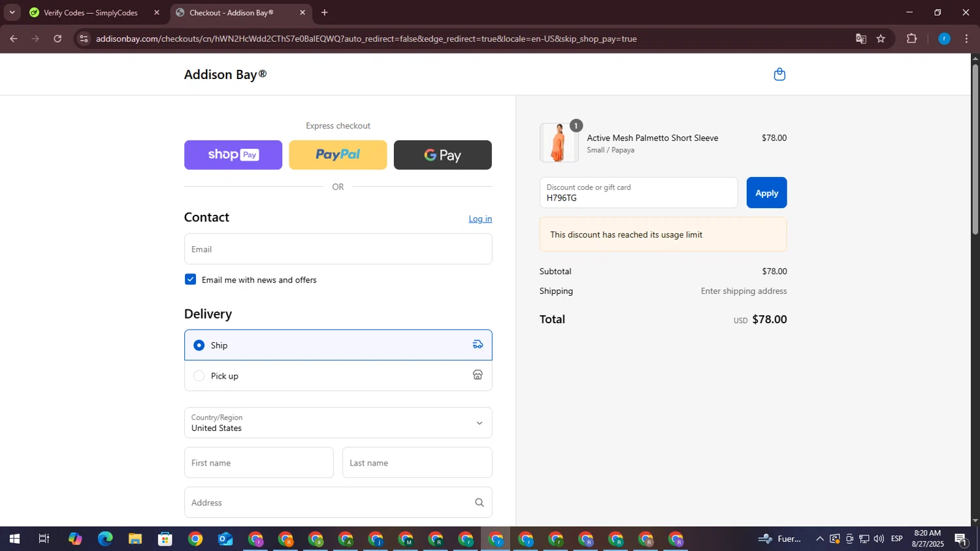
Task: Click the volume speaker tray icon
Action: tap(879, 539)
